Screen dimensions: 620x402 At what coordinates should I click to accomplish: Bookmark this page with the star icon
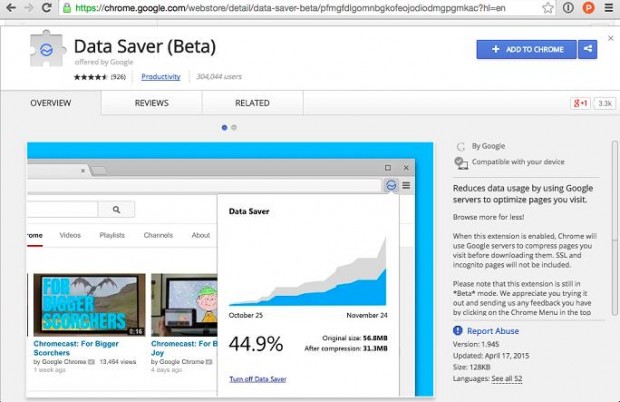(x=548, y=8)
